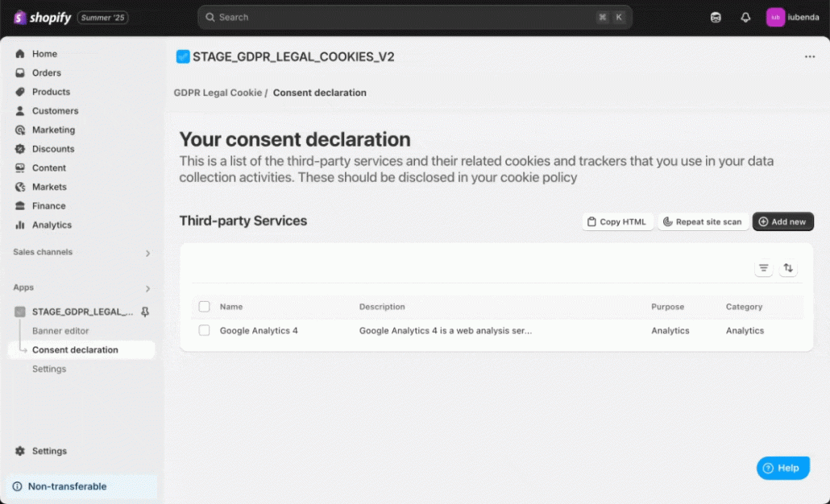Go back to GDPR Legal Cookie breadcrumb

click(x=218, y=93)
